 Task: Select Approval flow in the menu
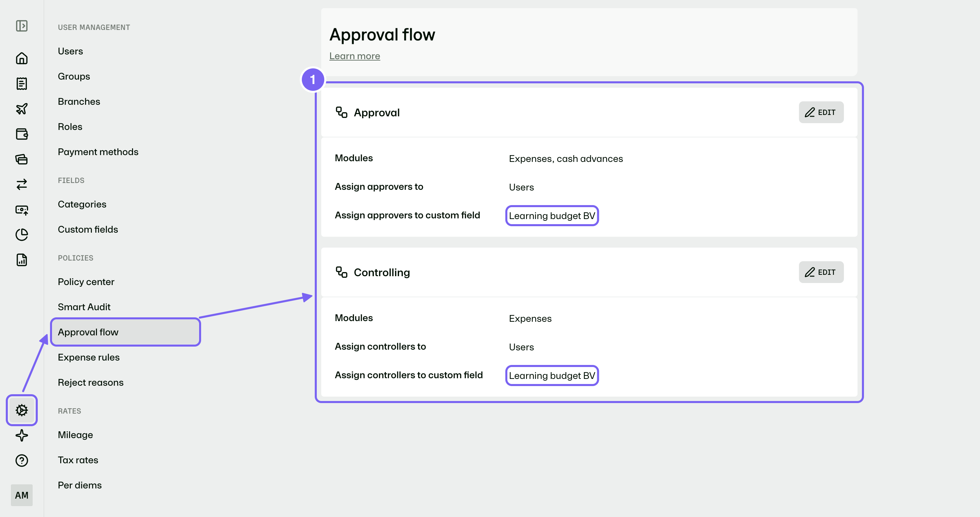(x=125, y=332)
